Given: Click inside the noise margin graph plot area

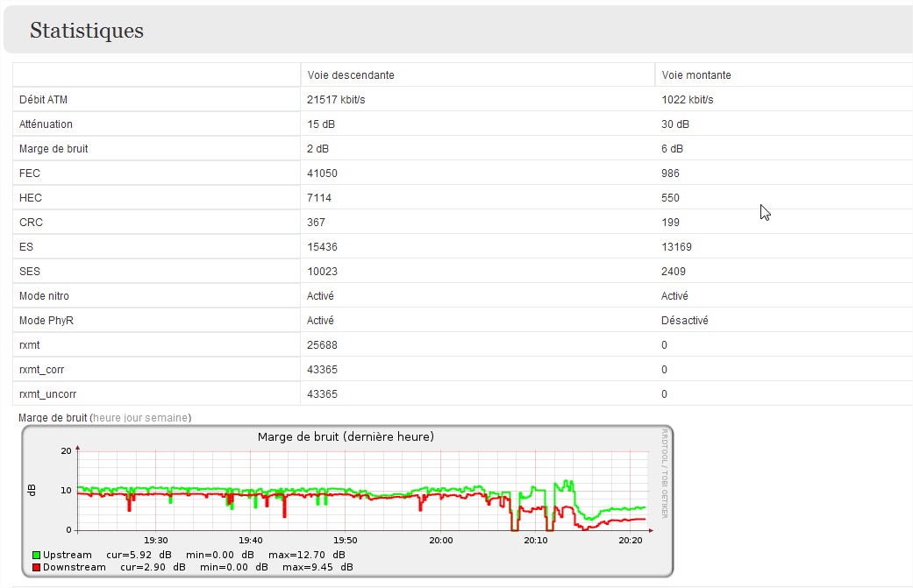Looking at the screenshot, I should pos(351,491).
